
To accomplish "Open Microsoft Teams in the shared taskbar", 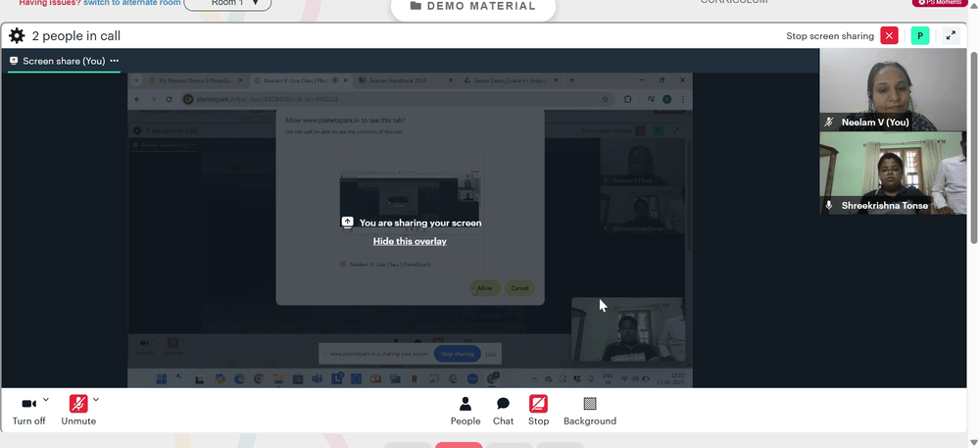I will click(317, 378).
